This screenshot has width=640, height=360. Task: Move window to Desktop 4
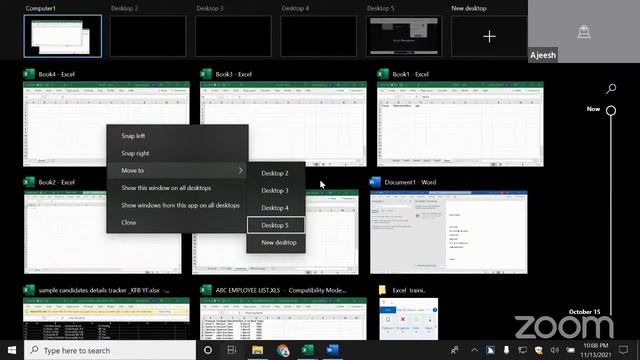(x=276, y=208)
